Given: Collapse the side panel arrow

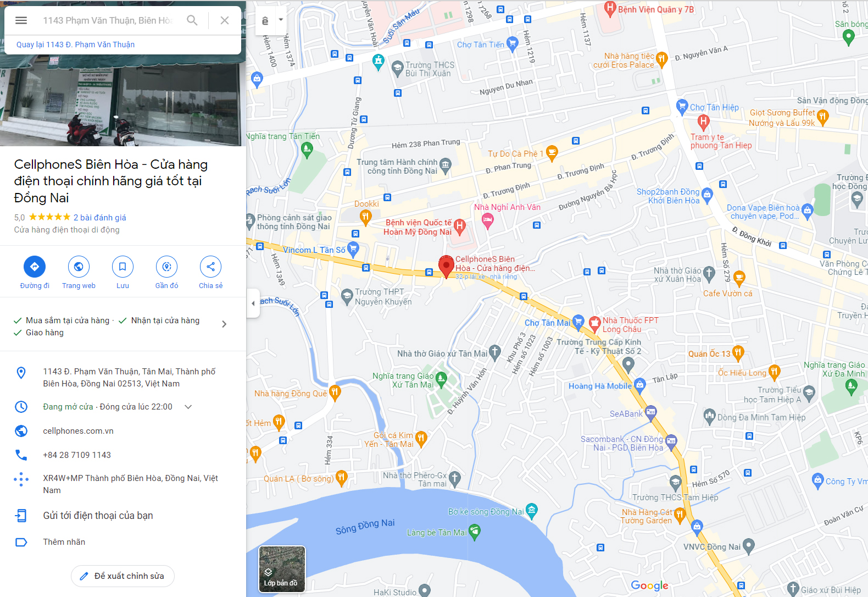Looking at the screenshot, I should click(253, 303).
